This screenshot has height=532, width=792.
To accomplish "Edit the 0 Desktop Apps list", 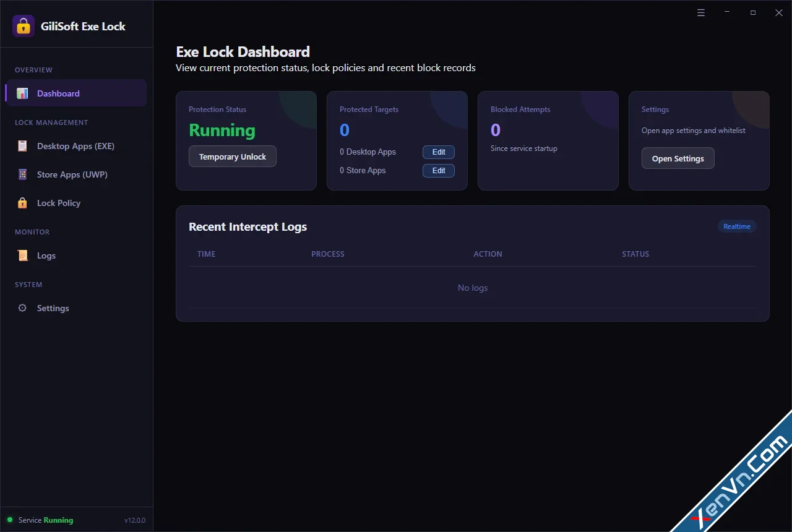I will pos(439,152).
